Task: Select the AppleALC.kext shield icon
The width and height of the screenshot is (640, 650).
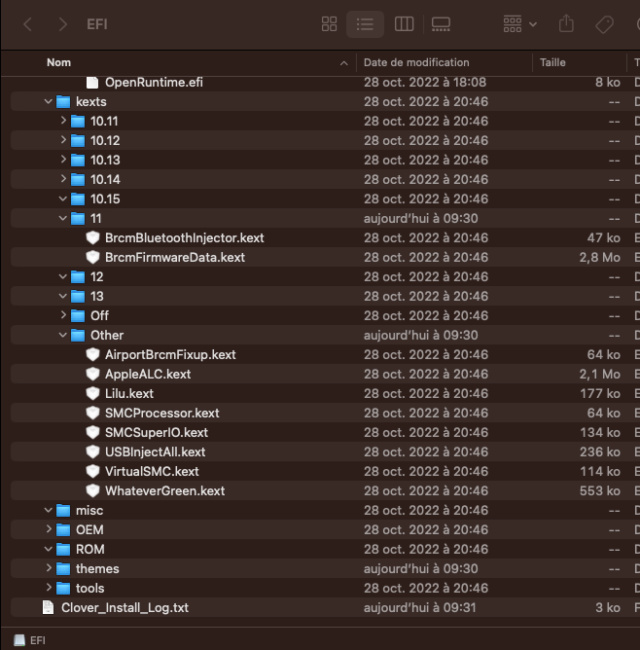Action: click(x=92, y=374)
